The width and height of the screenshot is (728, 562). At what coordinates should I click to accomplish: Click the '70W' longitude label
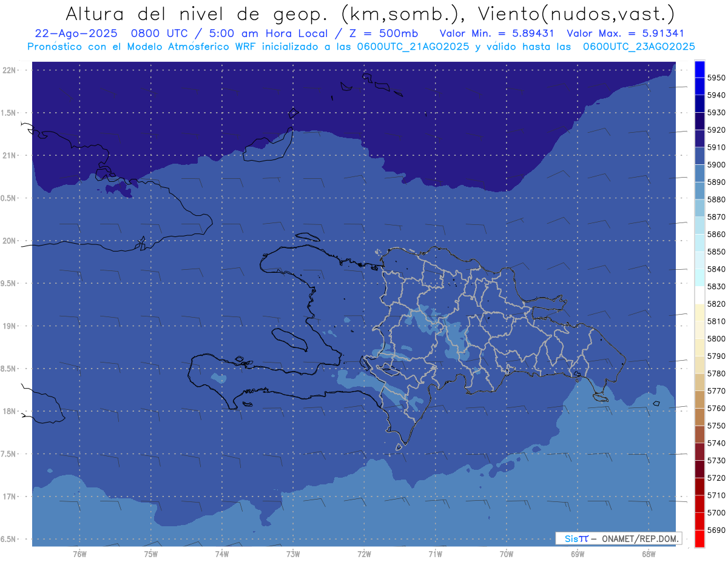coord(506,554)
